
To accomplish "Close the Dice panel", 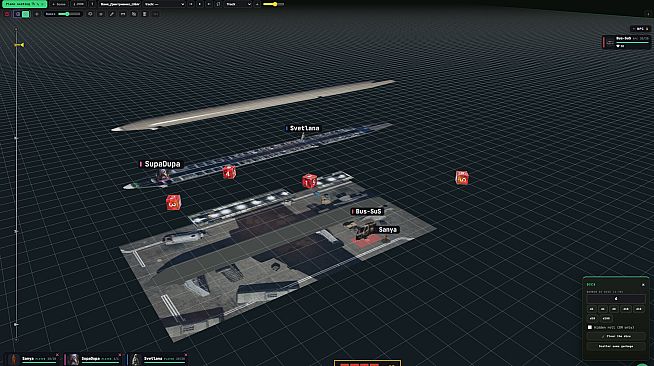I will [643, 285].
